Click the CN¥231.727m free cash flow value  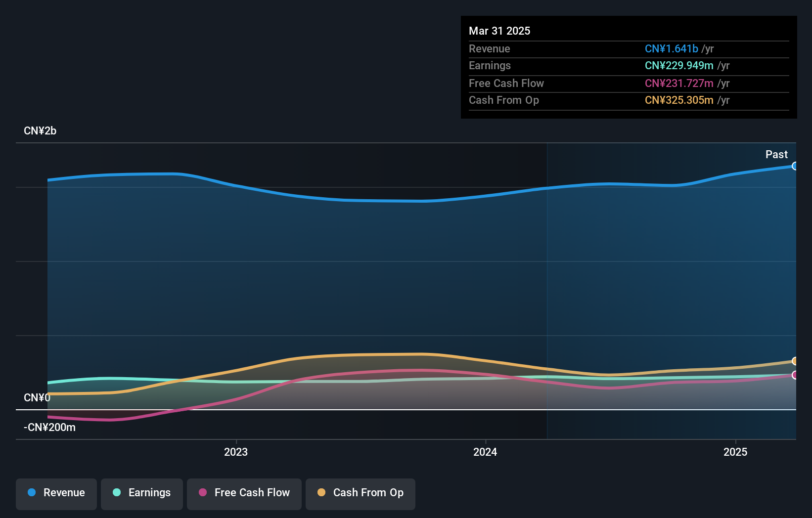tap(679, 83)
